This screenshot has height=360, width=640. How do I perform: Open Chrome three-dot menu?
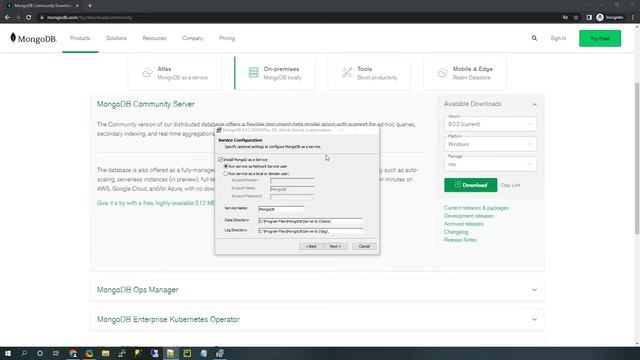point(633,18)
